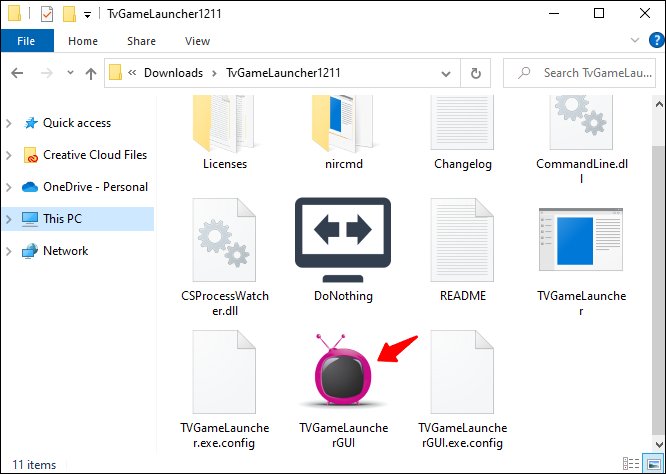Minimize the TvGameLauncher1211 window
The width and height of the screenshot is (666, 474).
pos(553,14)
